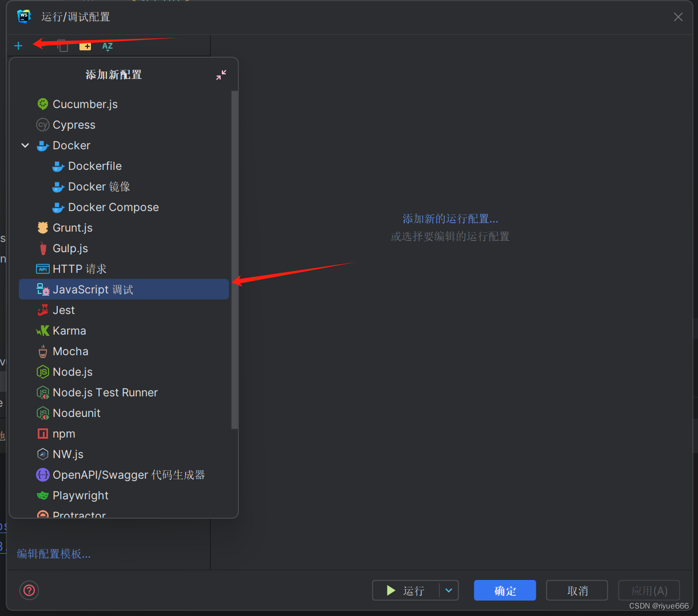Click the npm red square icon
This screenshot has height=616, width=698.
pos(43,434)
